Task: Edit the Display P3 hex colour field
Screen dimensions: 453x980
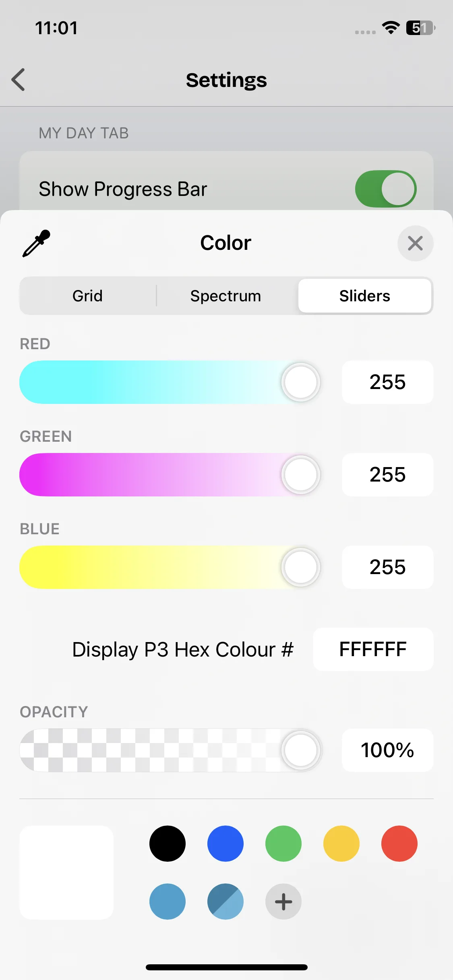Action: coord(373,649)
